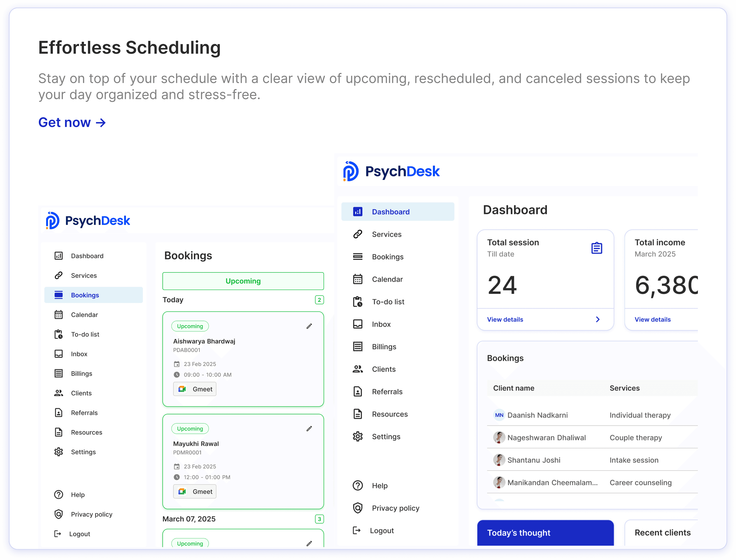Click the edit pencil on Aishwarya Bhardwaj's booking
Image resolution: width=736 pixels, height=560 pixels.
(309, 326)
